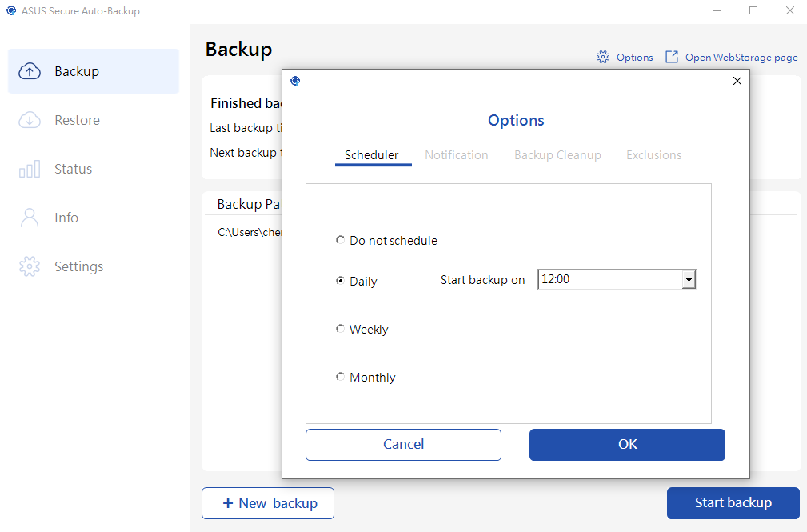The image size is (807, 532).
Task: Open the Exclusions tab
Action: click(653, 155)
